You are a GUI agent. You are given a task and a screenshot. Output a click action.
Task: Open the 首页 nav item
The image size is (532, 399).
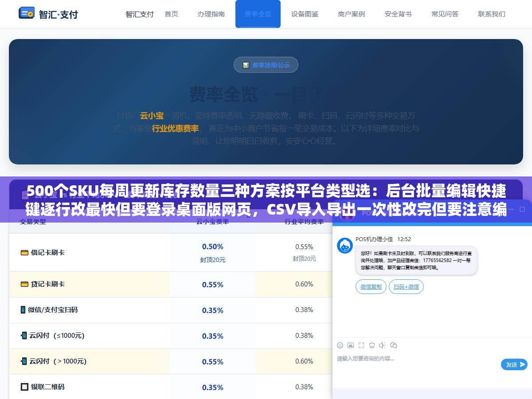(171, 14)
